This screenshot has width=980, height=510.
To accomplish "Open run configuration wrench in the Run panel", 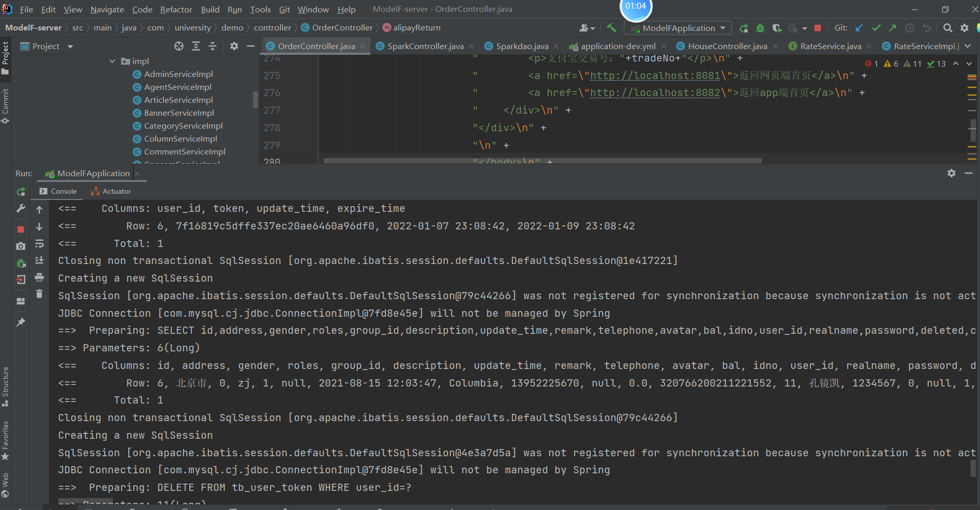I will pyautogui.click(x=21, y=208).
